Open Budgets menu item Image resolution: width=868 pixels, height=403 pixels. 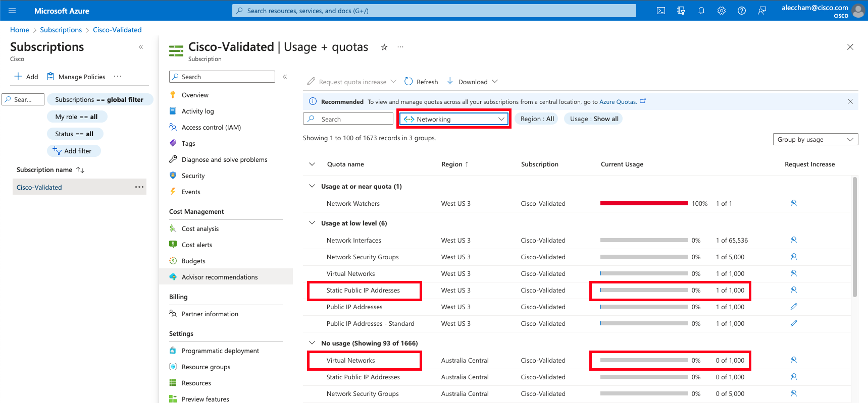(193, 261)
